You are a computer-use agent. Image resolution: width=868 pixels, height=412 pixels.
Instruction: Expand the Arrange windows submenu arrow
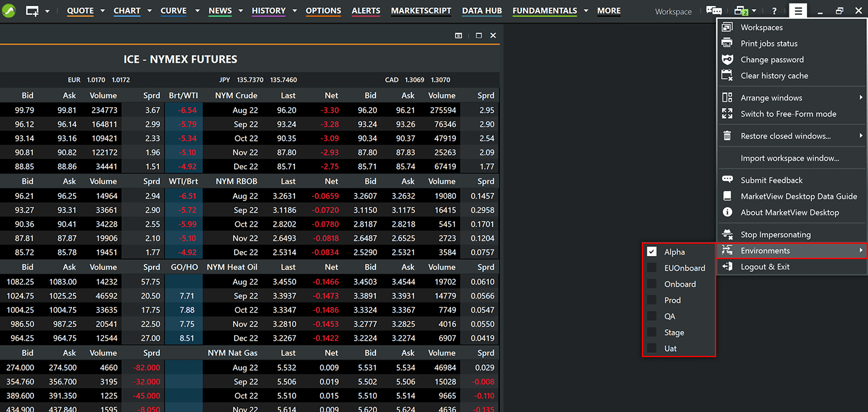(x=861, y=98)
